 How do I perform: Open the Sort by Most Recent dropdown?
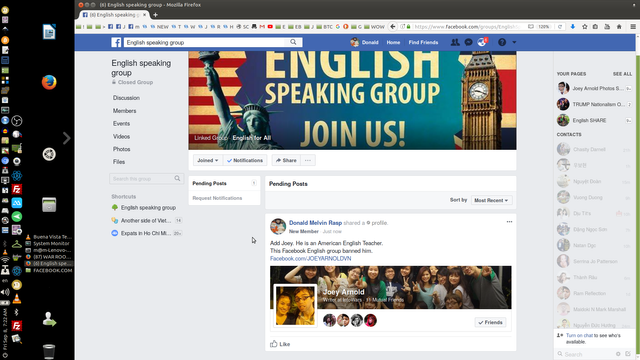click(x=491, y=200)
